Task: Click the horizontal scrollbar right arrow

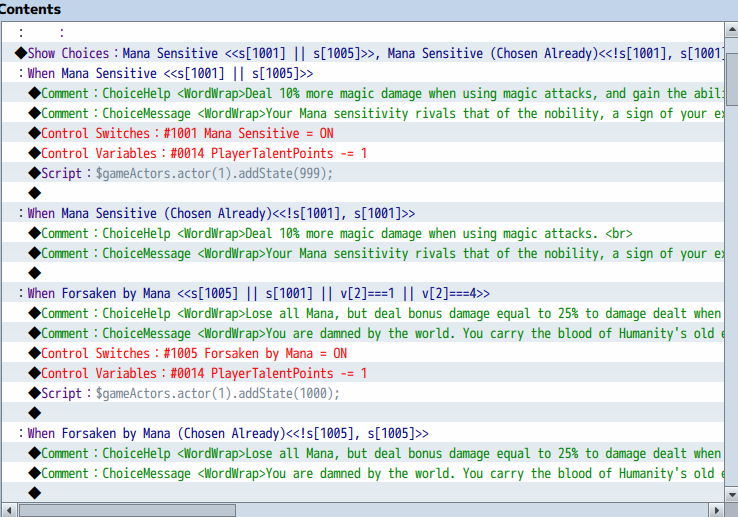Action: point(714,509)
